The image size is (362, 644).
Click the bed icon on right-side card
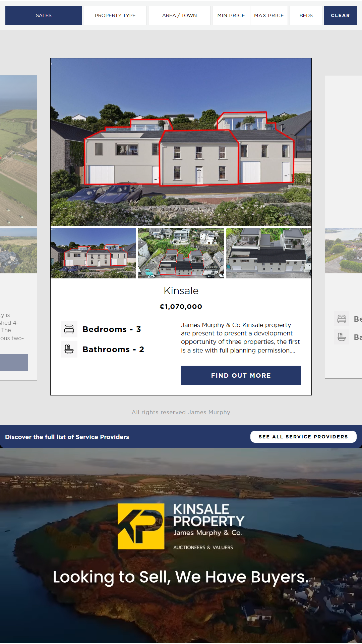pyautogui.click(x=342, y=319)
